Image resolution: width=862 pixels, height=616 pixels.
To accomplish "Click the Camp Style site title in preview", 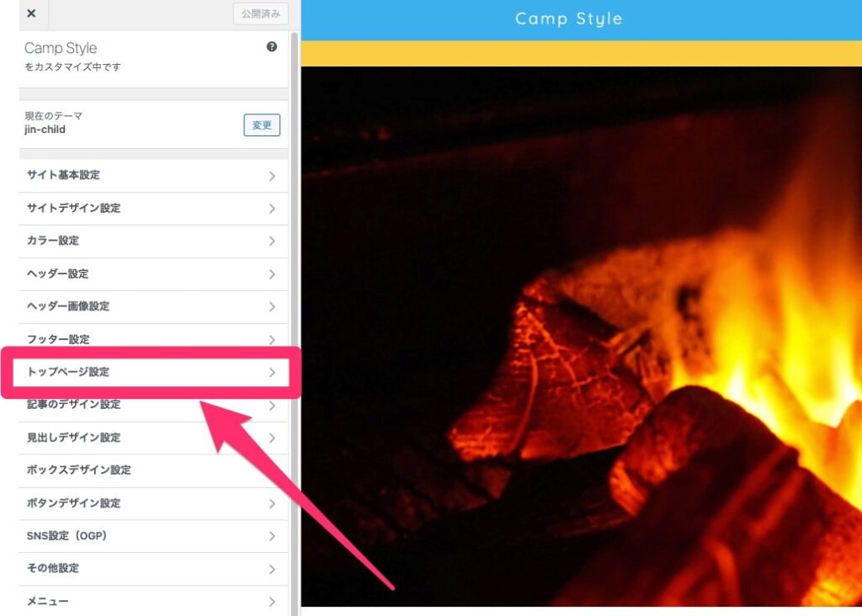I will [568, 19].
